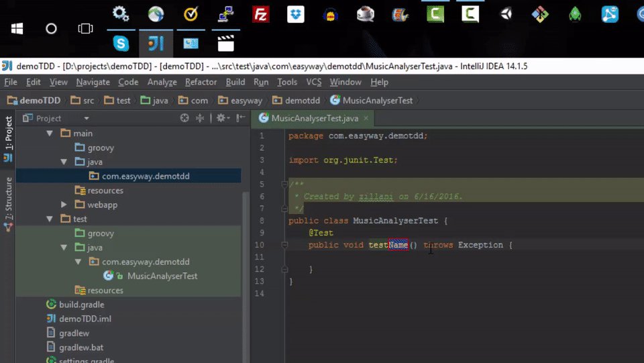
Task: Open the View menu
Action: click(58, 82)
